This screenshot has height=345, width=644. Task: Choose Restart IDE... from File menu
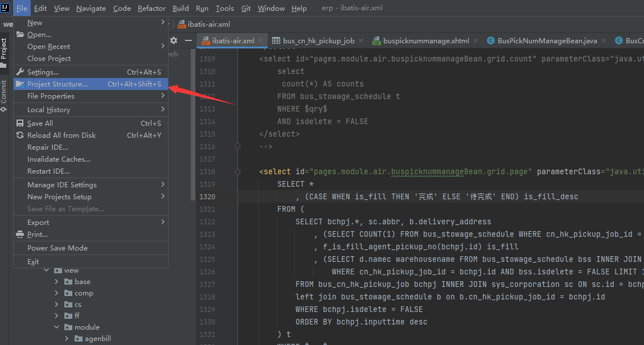(91, 171)
